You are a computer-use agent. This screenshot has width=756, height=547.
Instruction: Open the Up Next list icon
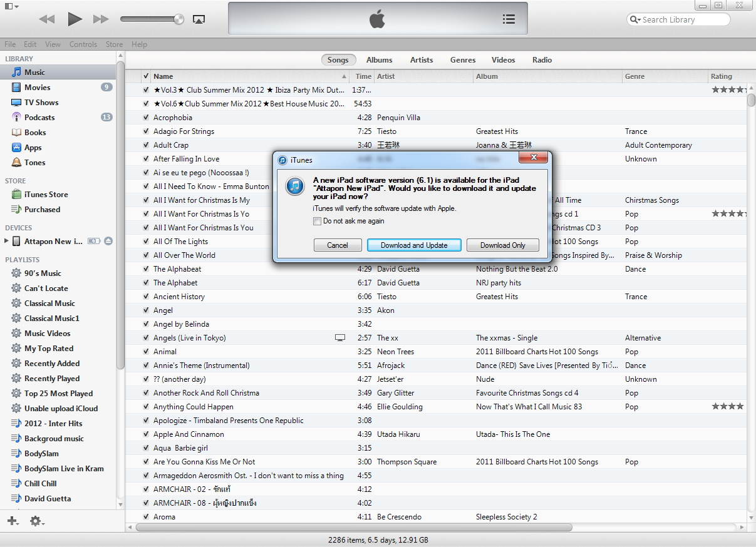(509, 19)
